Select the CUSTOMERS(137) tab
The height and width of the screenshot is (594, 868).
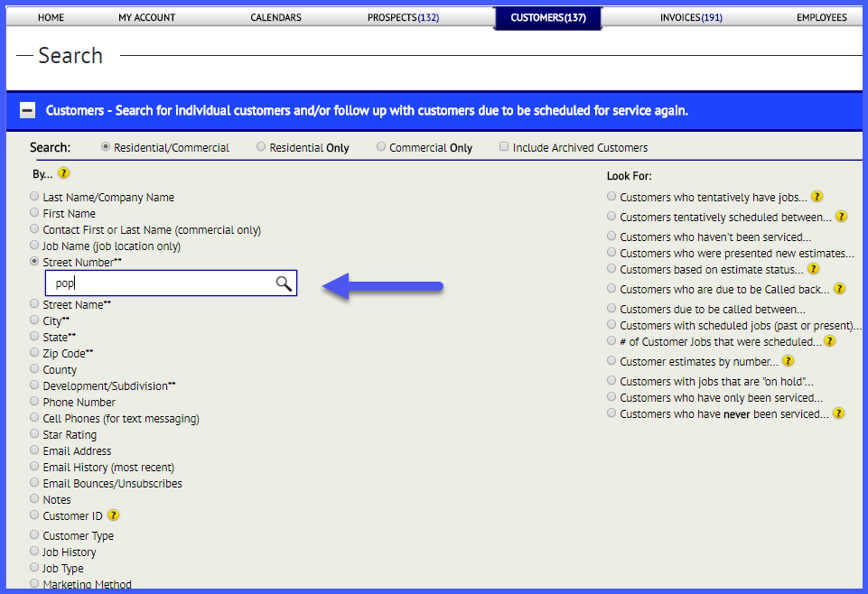(x=548, y=18)
